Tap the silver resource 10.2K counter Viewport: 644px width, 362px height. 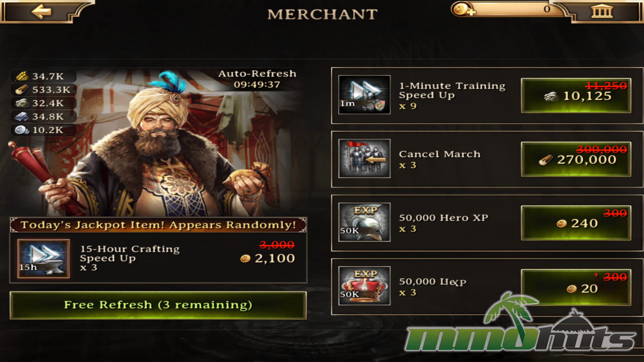pyautogui.click(x=44, y=130)
